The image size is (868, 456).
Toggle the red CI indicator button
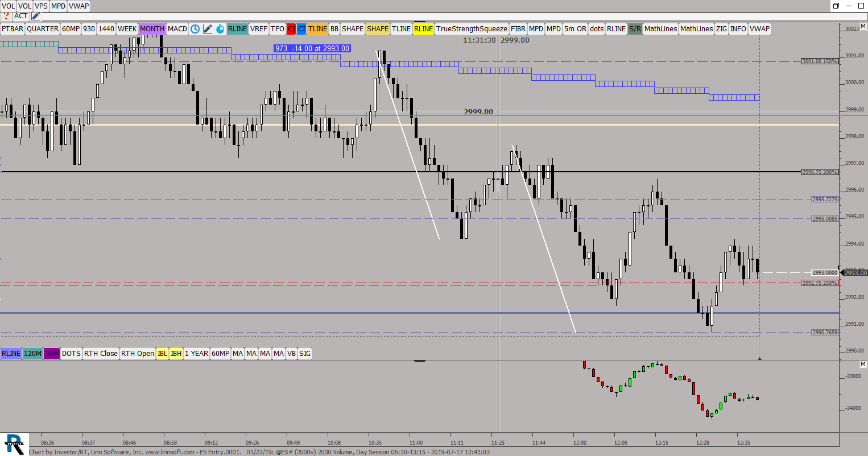[x=291, y=29]
